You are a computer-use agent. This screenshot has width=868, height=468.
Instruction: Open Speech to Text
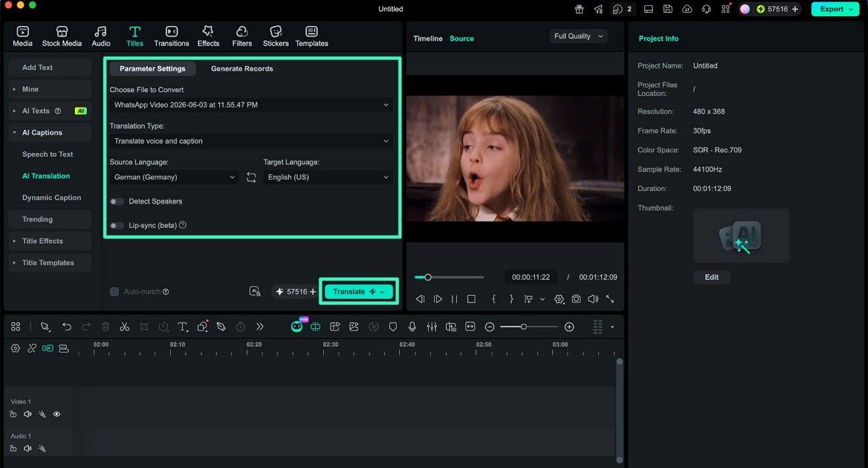pyautogui.click(x=47, y=154)
